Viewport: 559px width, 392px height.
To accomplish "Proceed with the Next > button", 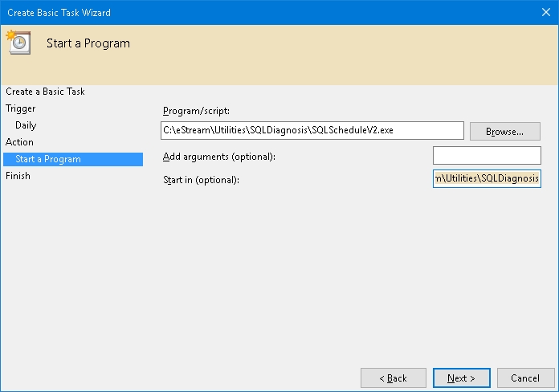I will coord(461,378).
